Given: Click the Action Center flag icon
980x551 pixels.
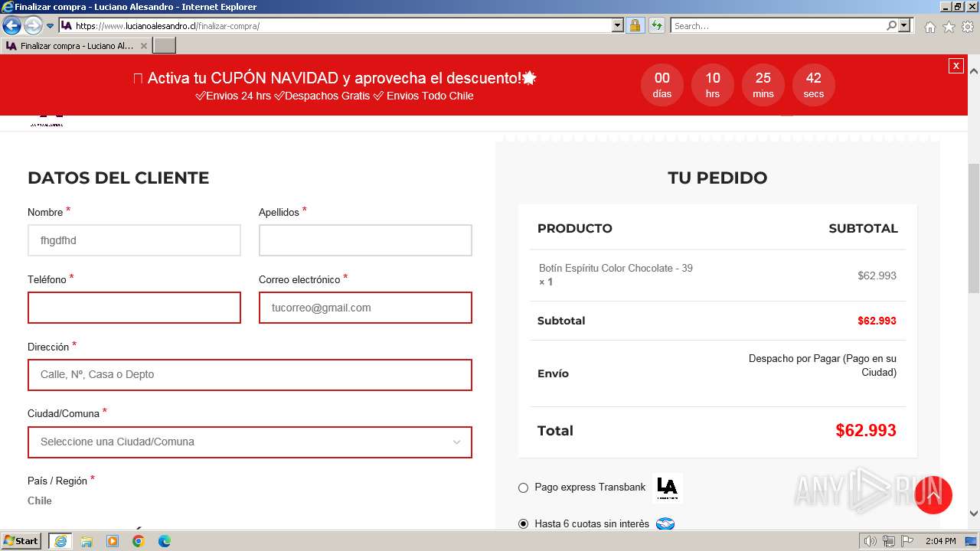Looking at the screenshot, I should pos(907,541).
